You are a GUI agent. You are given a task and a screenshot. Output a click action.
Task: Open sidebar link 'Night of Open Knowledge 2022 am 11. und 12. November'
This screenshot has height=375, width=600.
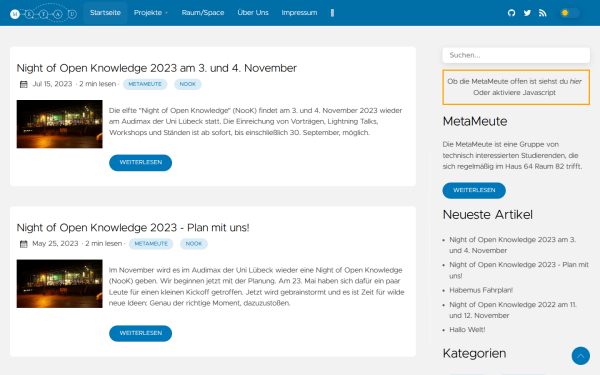(513, 310)
